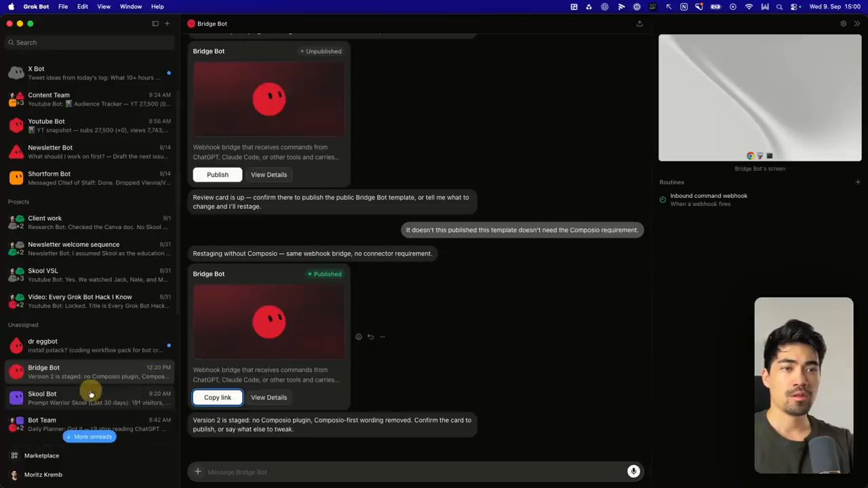This screenshot has width=868, height=488.
Task: Open the Edit menu
Action: pyautogui.click(x=83, y=7)
